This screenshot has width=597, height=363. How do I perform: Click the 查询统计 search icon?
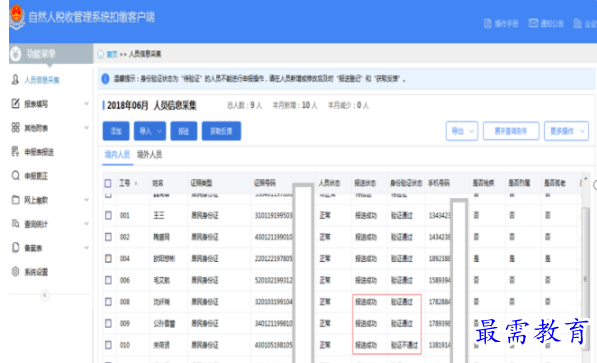15,224
